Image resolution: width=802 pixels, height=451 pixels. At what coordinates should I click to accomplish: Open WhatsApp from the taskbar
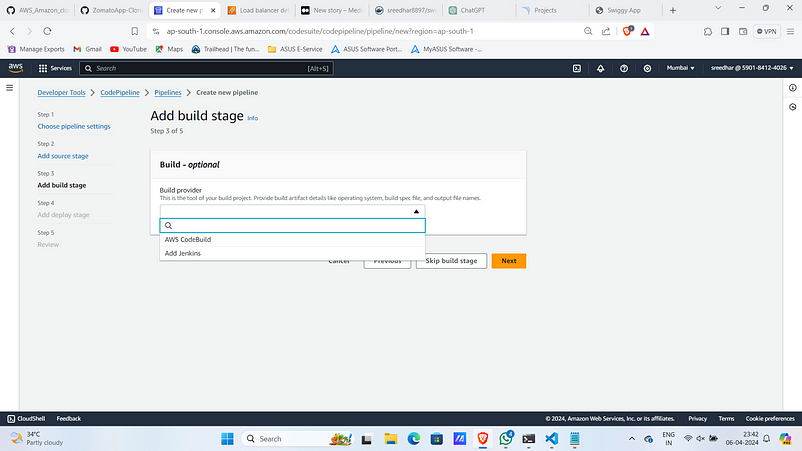(x=506, y=439)
